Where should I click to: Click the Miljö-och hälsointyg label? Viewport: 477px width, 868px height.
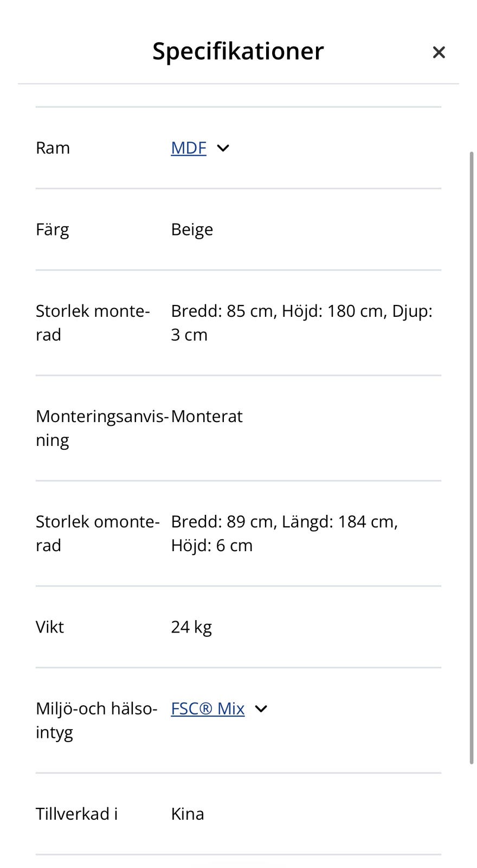[96, 720]
